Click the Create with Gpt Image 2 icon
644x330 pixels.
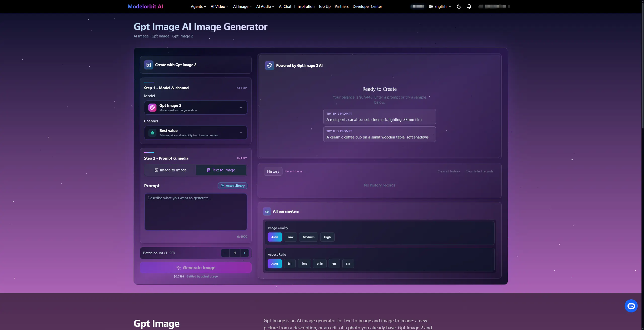(149, 65)
